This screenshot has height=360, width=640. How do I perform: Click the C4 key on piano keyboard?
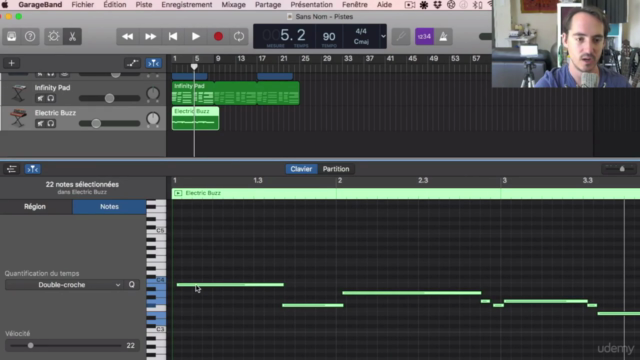point(156,280)
